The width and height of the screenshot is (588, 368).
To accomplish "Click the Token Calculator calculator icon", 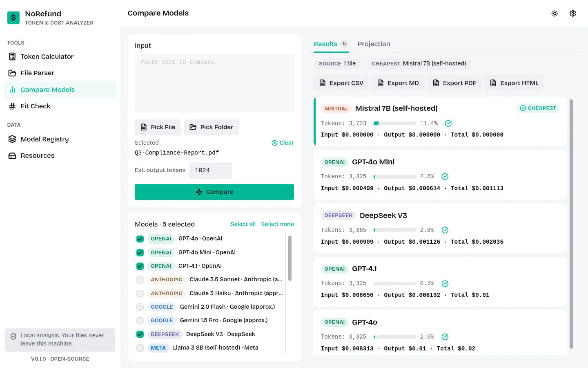I will [12, 56].
